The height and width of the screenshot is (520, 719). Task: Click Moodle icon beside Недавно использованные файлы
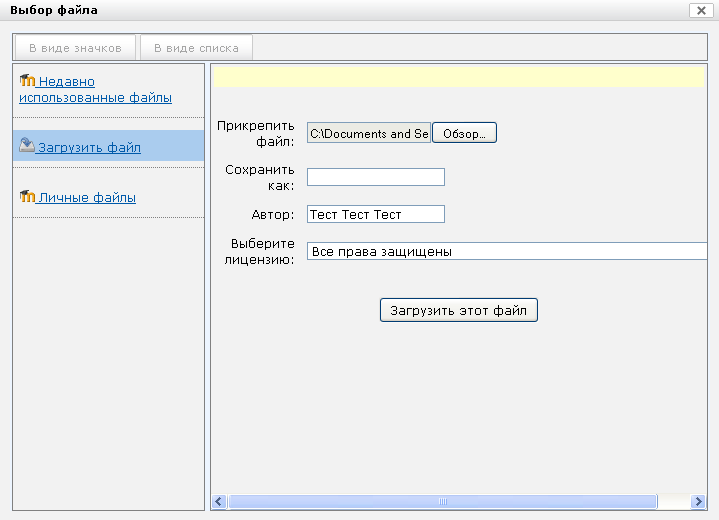[x=27, y=81]
